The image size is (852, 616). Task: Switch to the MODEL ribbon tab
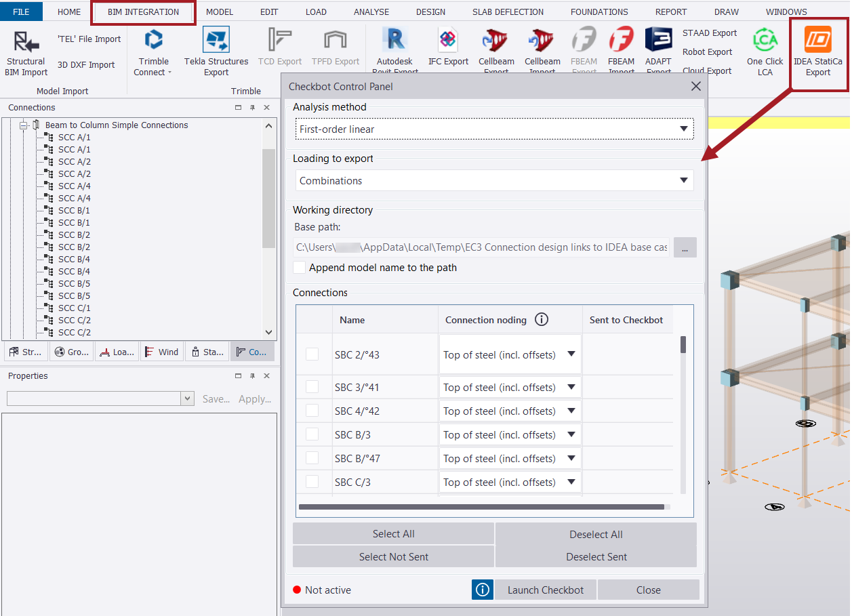(x=219, y=11)
